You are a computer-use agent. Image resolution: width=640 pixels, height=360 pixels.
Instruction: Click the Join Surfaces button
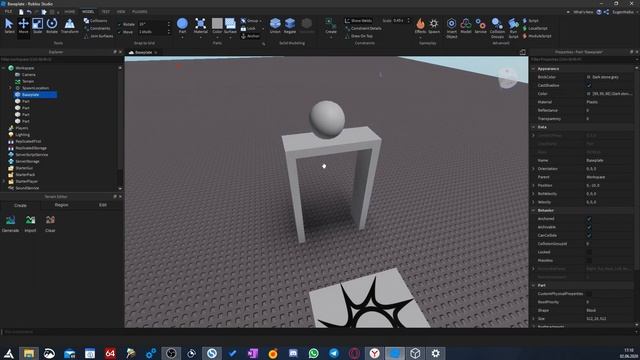[99, 36]
